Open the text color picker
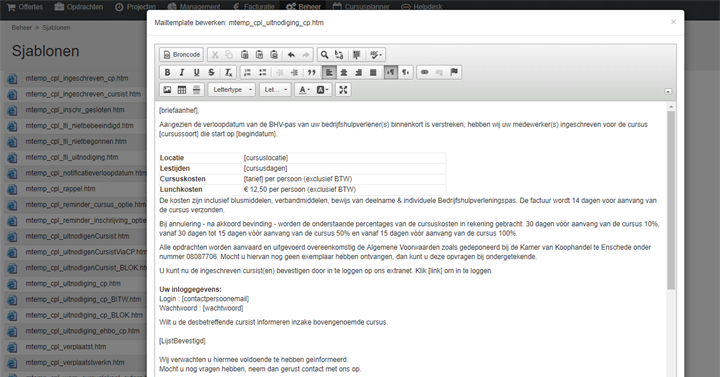The width and height of the screenshot is (720, 377). click(304, 90)
